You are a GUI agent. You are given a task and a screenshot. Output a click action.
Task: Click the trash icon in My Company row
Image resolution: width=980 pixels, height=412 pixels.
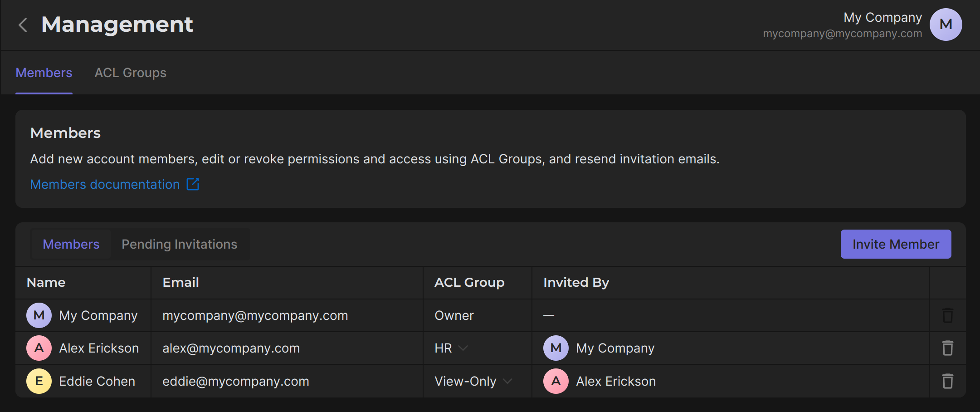pyautogui.click(x=947, y=315)
